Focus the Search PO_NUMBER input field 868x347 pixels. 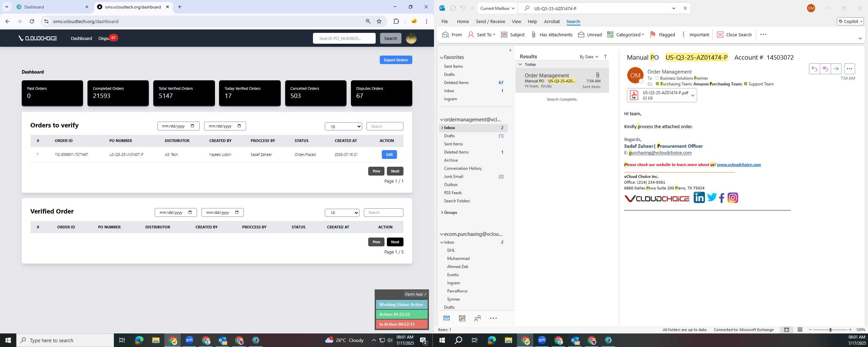[344, 38]
